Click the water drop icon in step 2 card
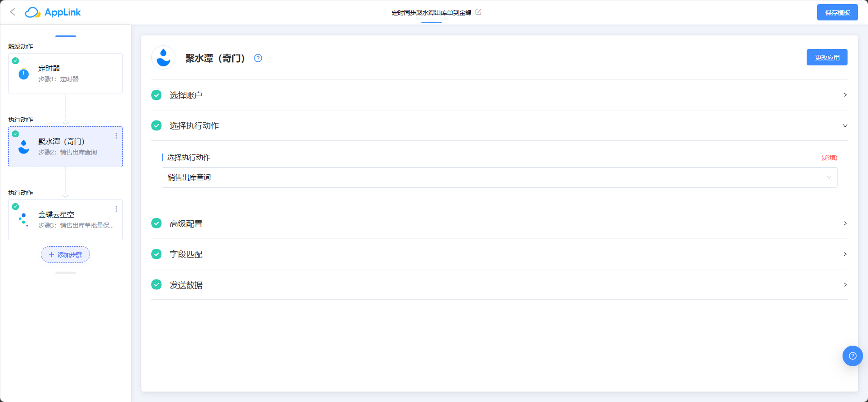Image resolution: width=868 pixels, height=402 pixels. 24,147
